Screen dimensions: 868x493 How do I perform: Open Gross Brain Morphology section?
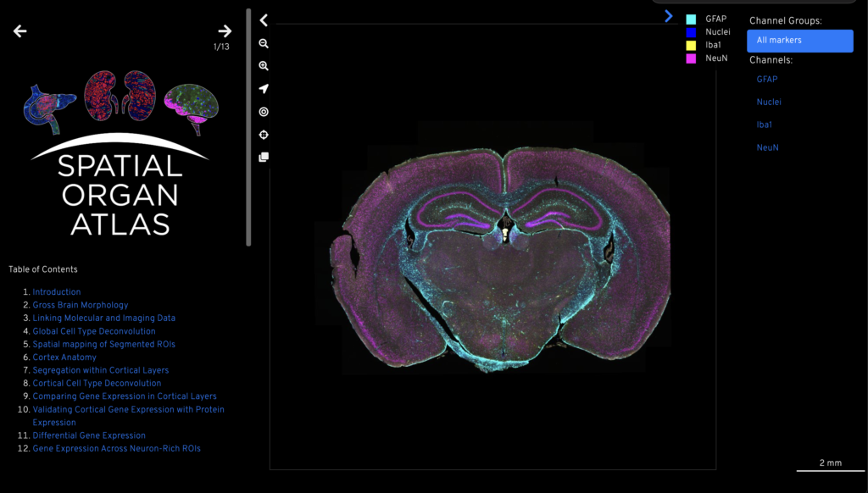coord(81,305)
